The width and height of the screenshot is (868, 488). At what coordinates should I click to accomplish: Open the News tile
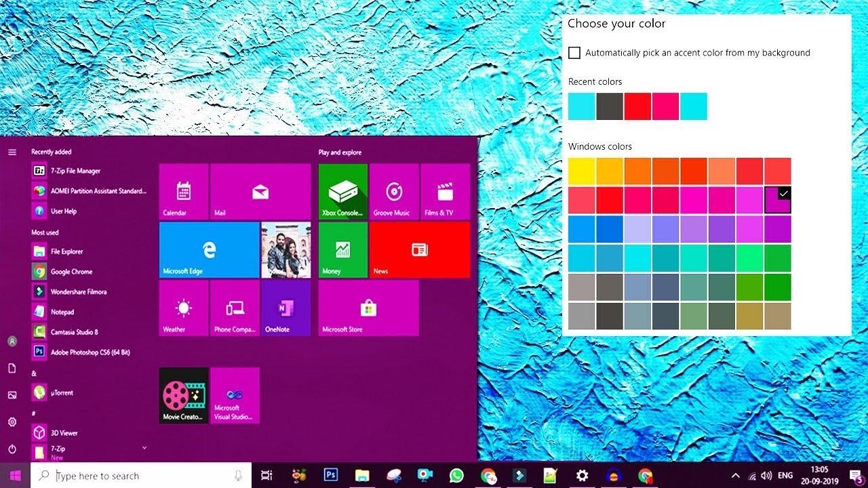pos(420,250)
